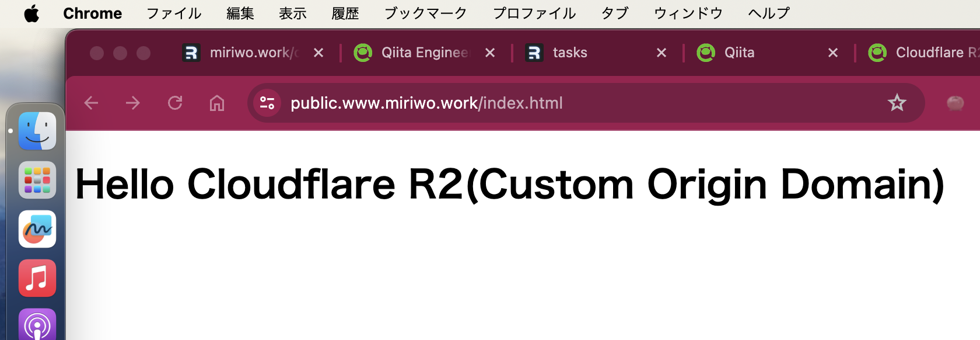980x340 pixels.
Task: Bookmark this page with the star
Action: point(897,103)
